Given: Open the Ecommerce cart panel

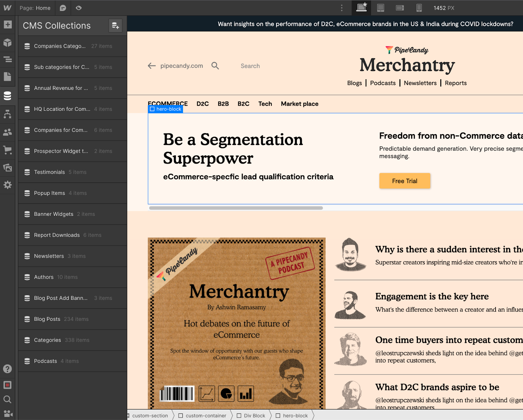Looking at the screenshot, I should (x=8, y=150).
